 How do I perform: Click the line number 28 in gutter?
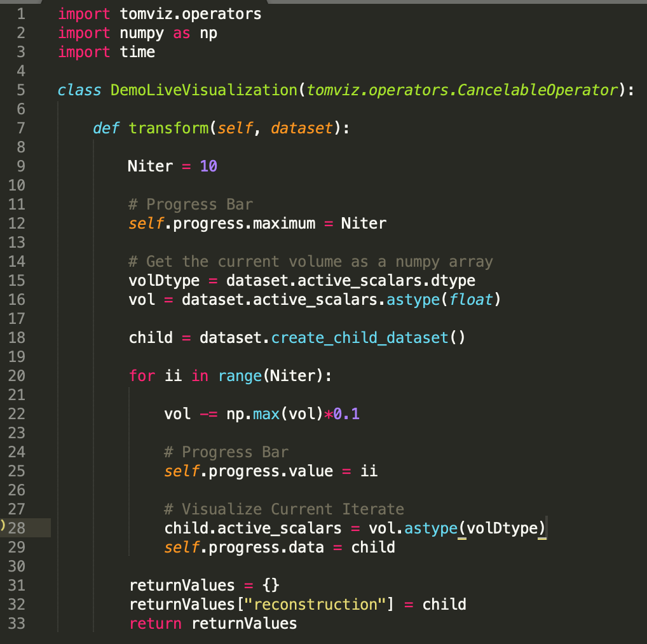17,528
